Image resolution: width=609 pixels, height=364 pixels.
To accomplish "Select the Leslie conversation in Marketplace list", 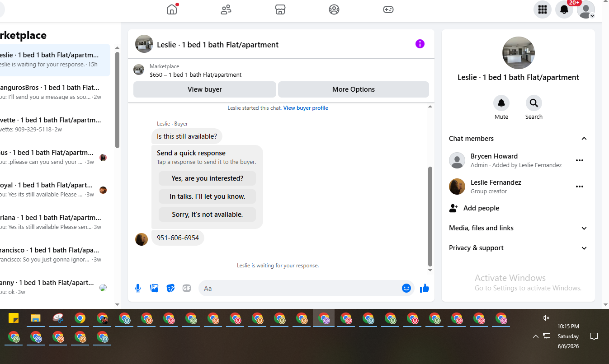I will [55, 60].
